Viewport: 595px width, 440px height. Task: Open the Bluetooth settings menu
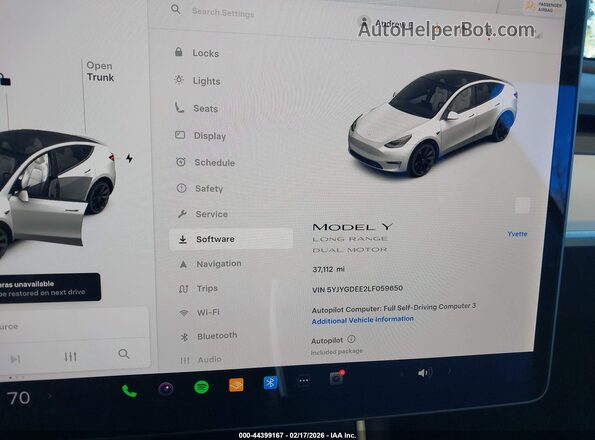tap(209, 336)
